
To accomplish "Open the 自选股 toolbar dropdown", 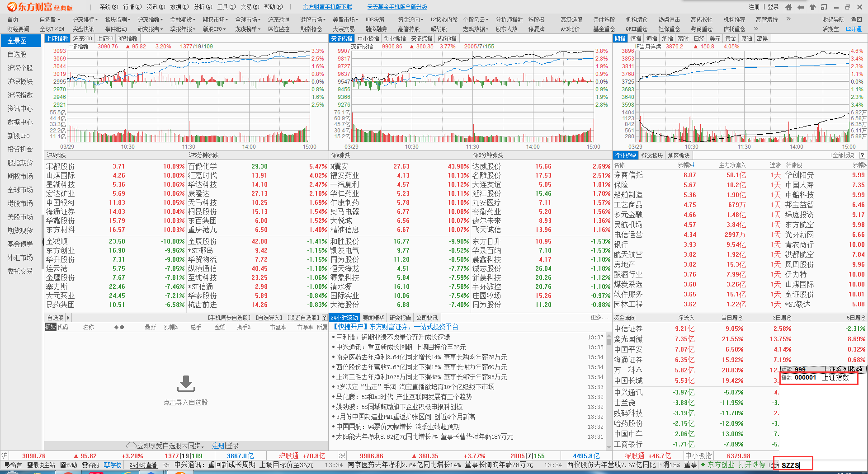I will 49,19.
